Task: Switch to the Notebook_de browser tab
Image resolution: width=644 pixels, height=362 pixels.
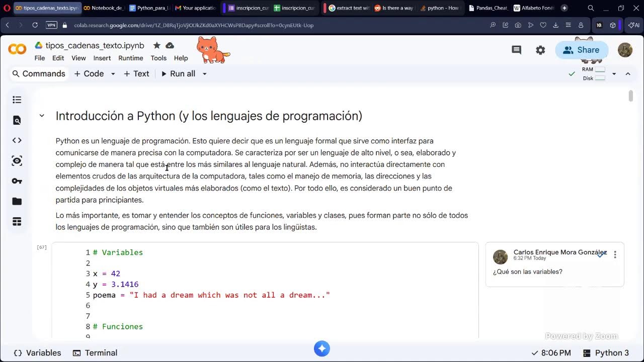Action: pyautogui.click(x=104, y=8)
